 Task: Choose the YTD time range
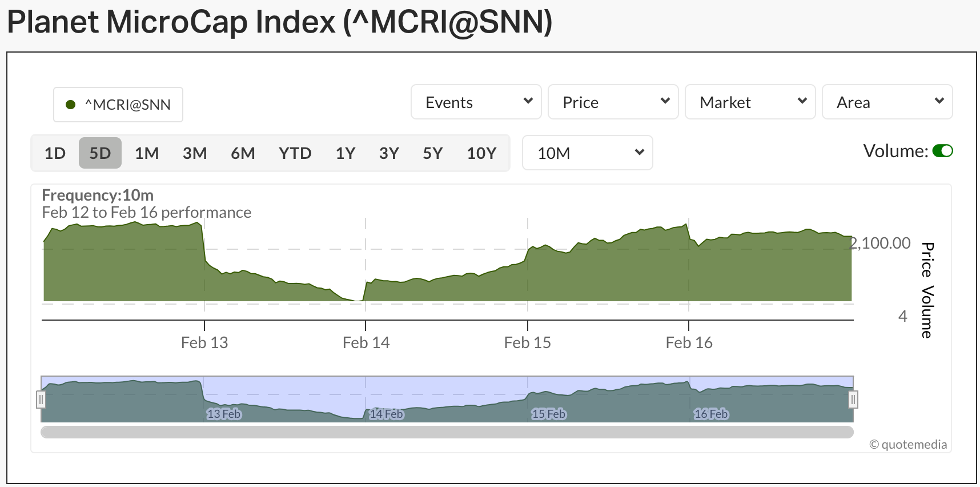point(295,153)
